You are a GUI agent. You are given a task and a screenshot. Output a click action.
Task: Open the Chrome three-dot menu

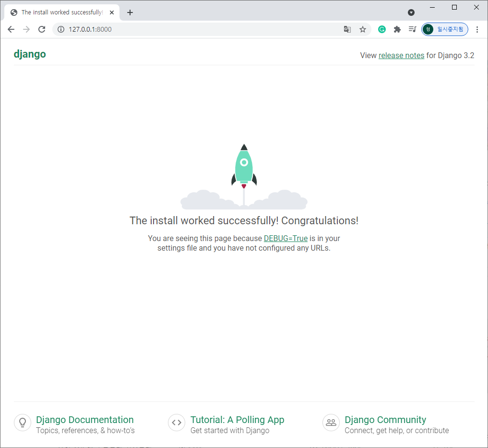[477, 29]
